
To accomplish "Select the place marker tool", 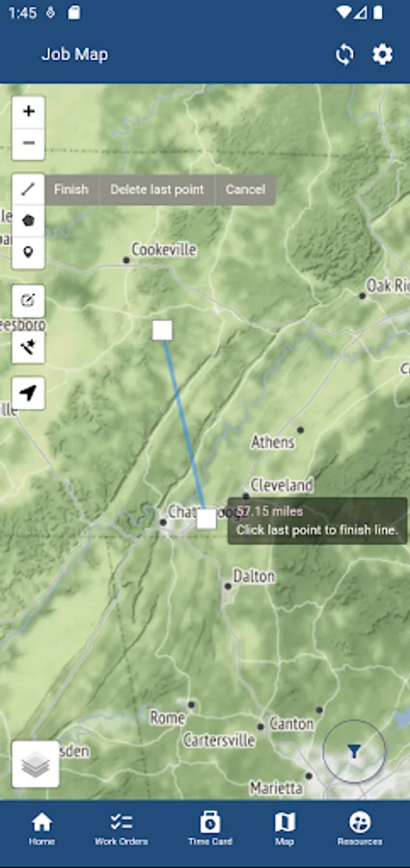I will [x=28, y=253].
